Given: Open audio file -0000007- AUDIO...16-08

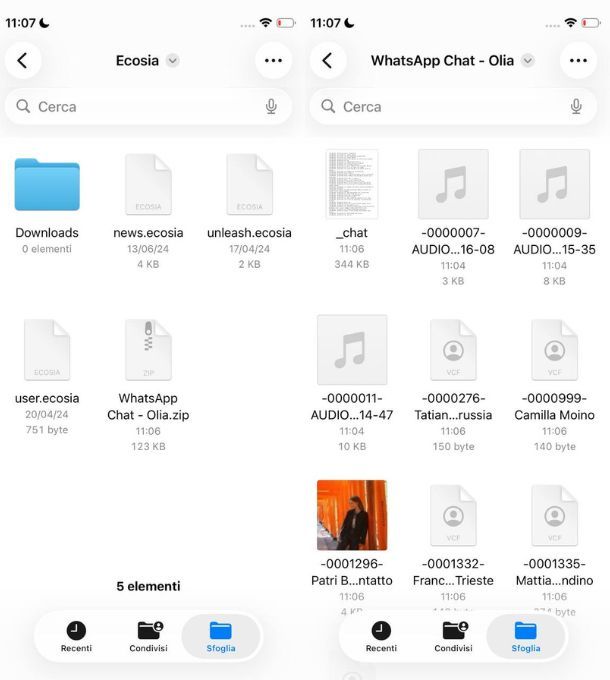Looking at the screenshot, I should [453, 184].
